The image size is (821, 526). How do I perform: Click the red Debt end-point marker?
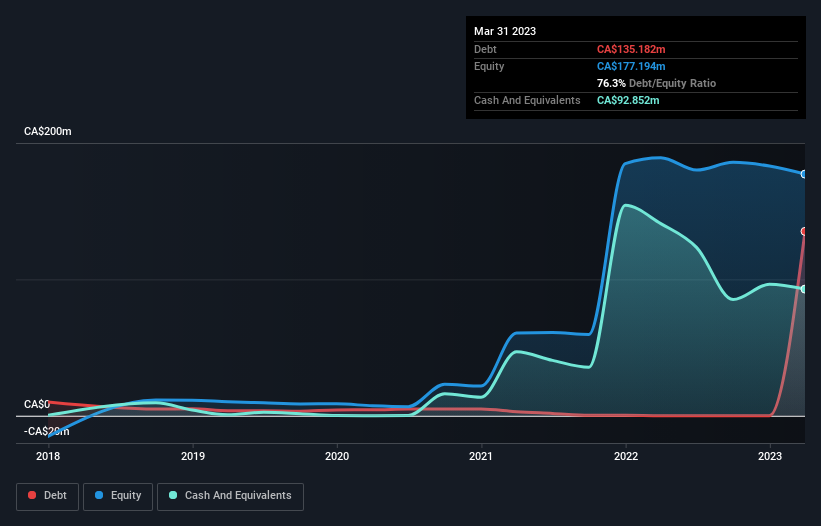(804, 231)
